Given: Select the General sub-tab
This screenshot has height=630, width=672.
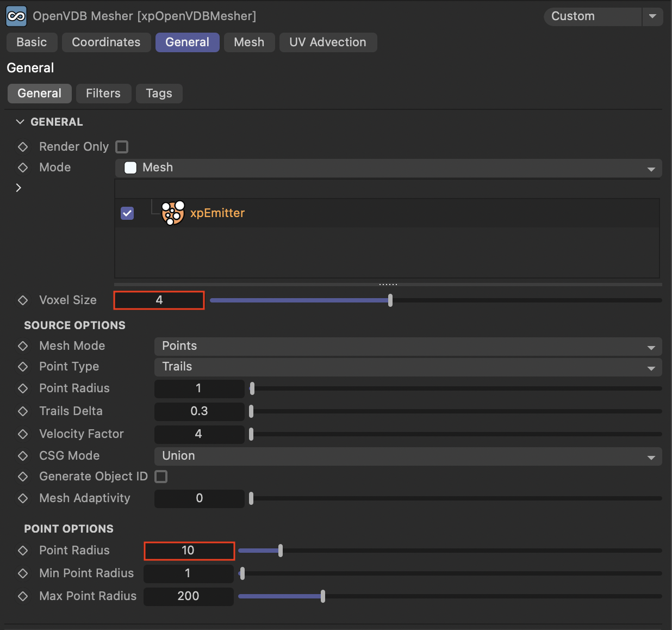Looking at the screenshot, I should coord(39,94).
